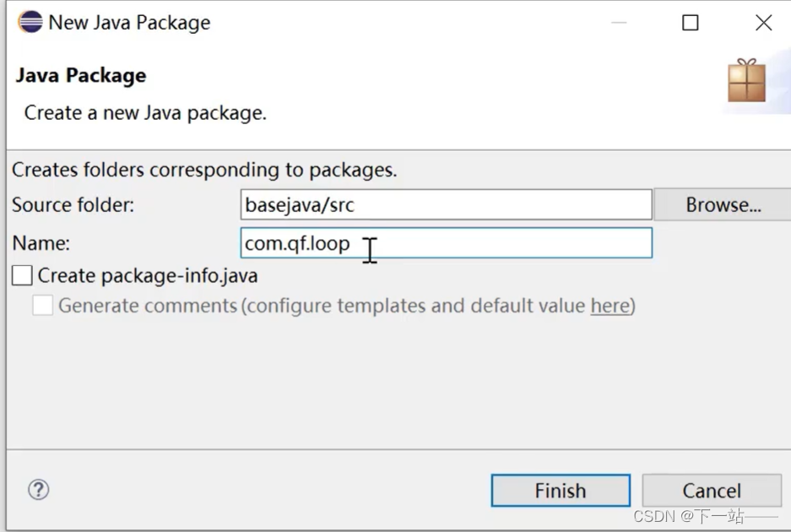Click the 'Java Package' bold heading
This screenshot has height=532, width=791.
click(x=81, y=75)
